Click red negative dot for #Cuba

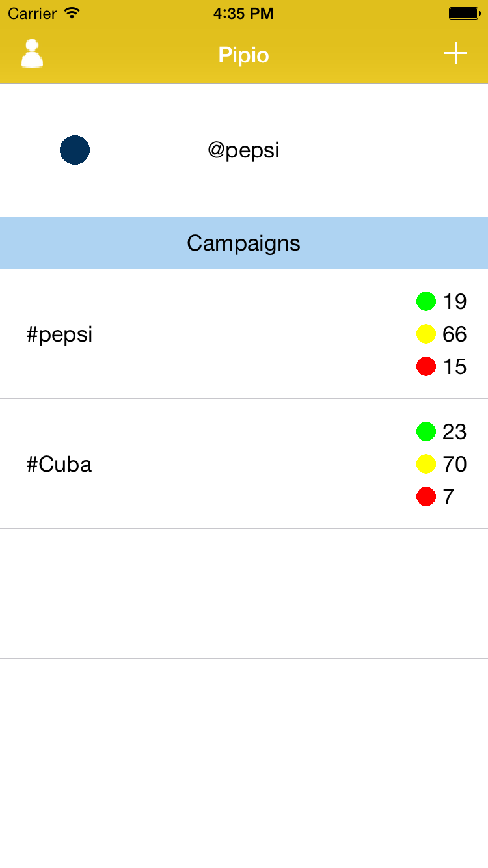(426, 496)
